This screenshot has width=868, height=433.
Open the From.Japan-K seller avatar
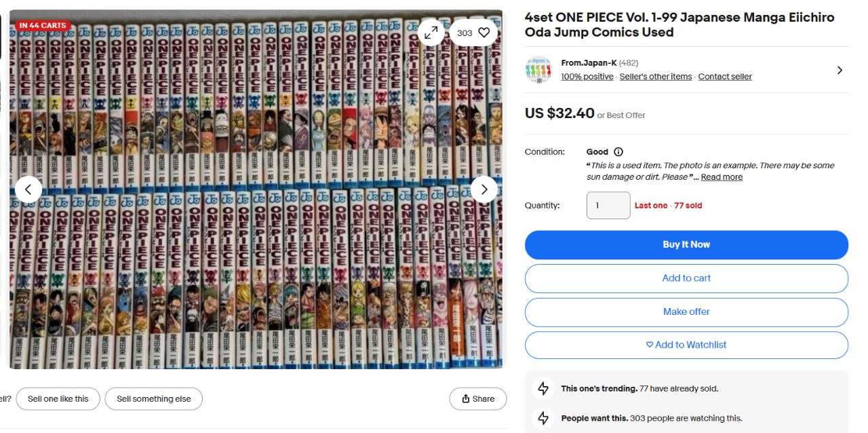pos(539,70)
